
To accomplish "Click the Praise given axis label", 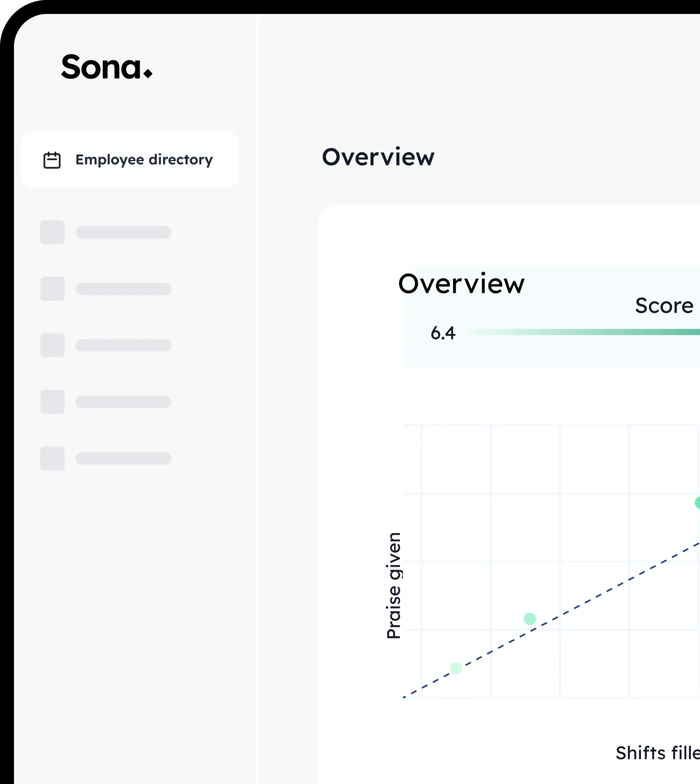I will tap(394, 585).
